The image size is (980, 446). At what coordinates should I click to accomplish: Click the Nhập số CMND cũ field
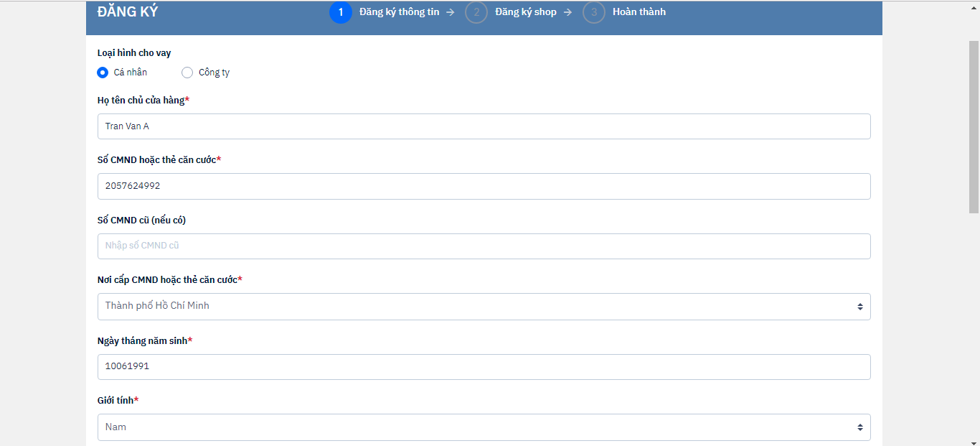pyautogui.click(x=484, y=246)
